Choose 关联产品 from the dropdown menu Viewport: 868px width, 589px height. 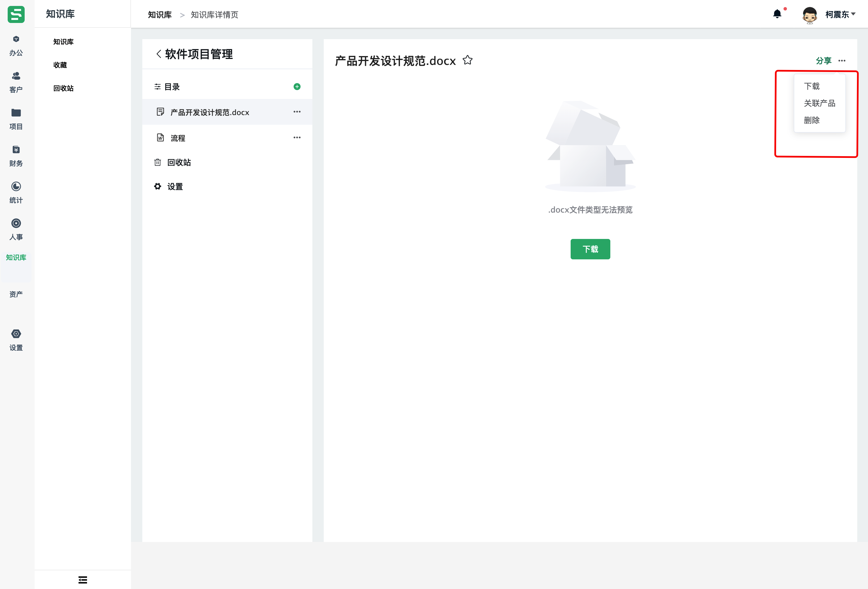(820, 103)
